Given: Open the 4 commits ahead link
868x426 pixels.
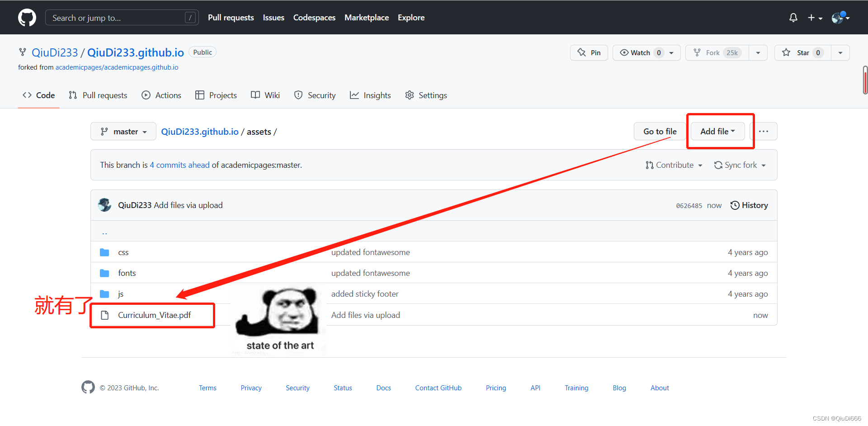Looking at the screenshot, I should 180,165.
